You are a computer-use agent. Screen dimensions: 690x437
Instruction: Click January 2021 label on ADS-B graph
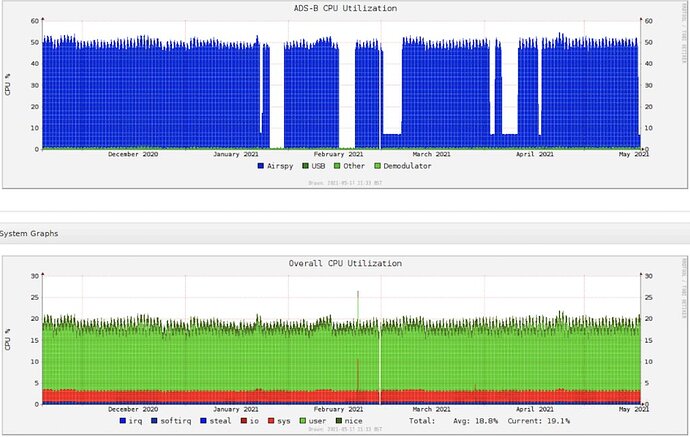coord(236,154)
